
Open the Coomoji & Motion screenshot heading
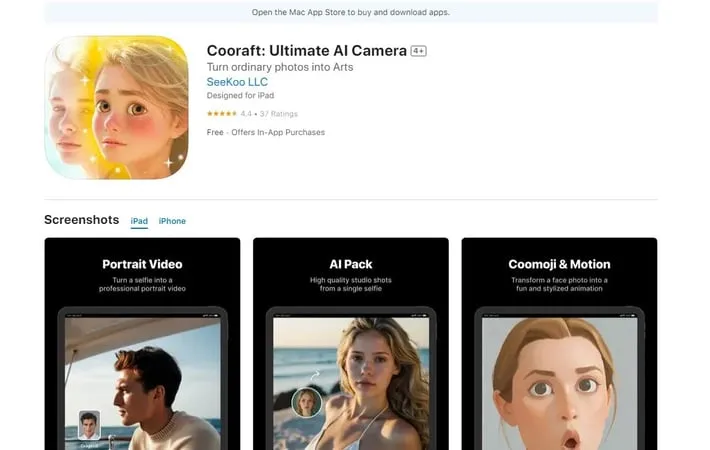559,265
